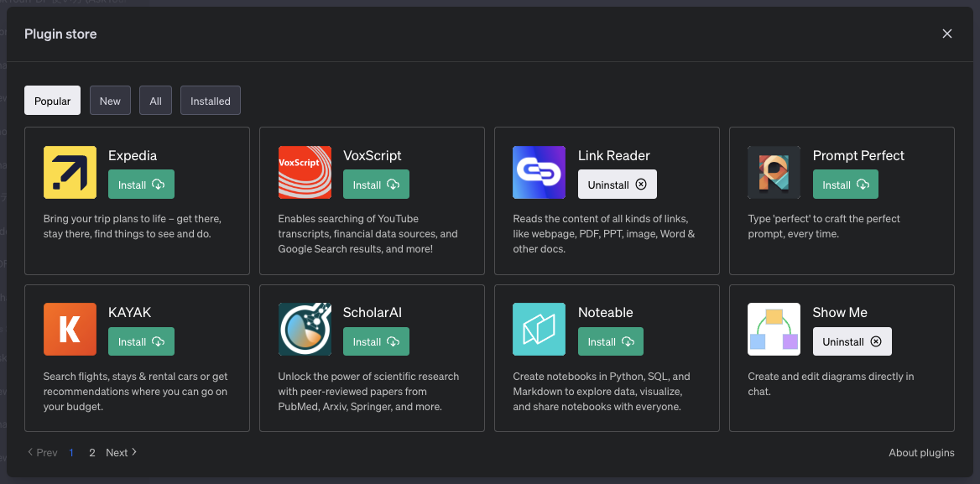Viewport: 980px width, 484px height.
Task: Close the Plugin store dialog
Action: [947, 34]
